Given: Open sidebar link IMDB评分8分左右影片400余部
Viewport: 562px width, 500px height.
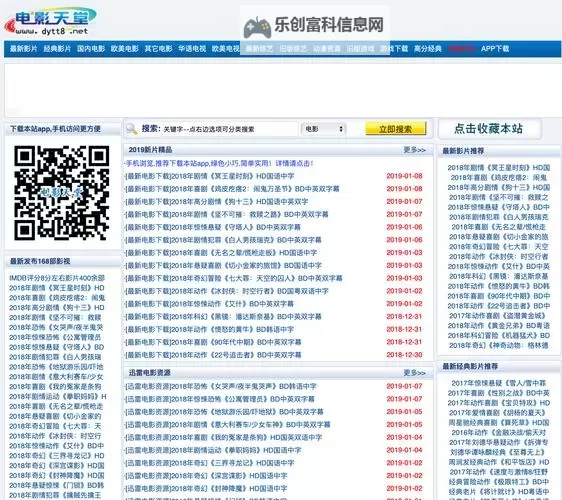Looking at the screenshot, I should [57, 278].
